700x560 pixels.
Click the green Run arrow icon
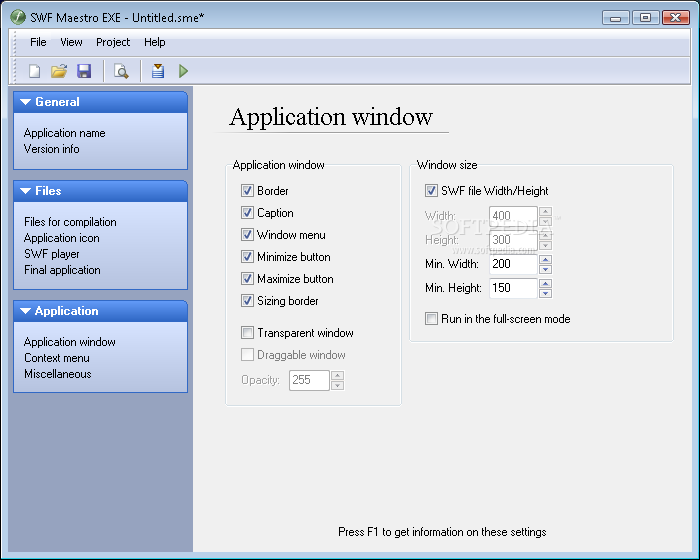tap(183, 71)
